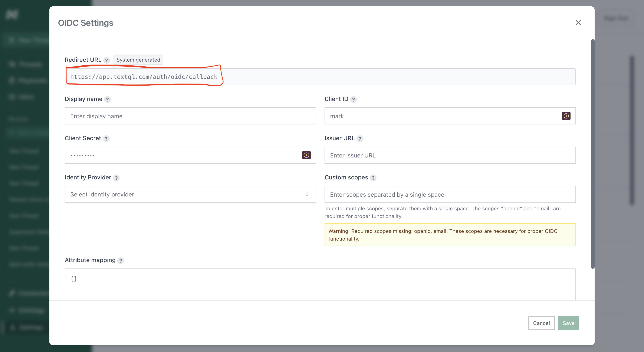Click the Cancel button

click(541, 323)
